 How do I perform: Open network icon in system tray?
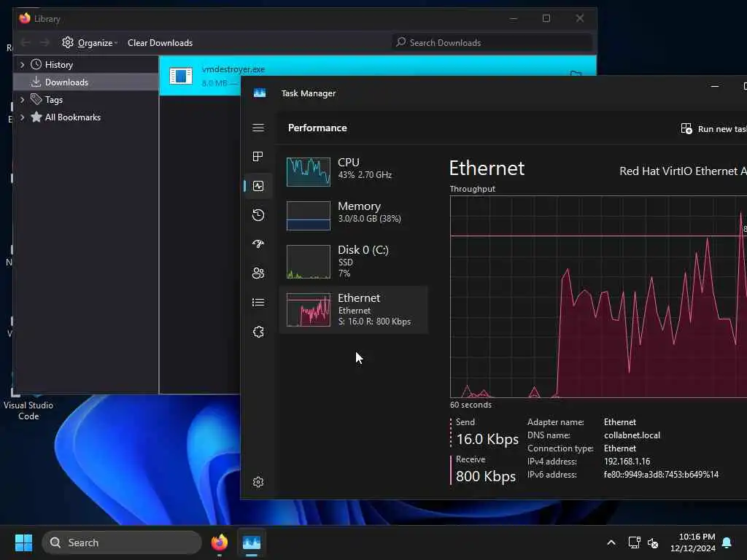pyautogui.click(x=634, y=542)
